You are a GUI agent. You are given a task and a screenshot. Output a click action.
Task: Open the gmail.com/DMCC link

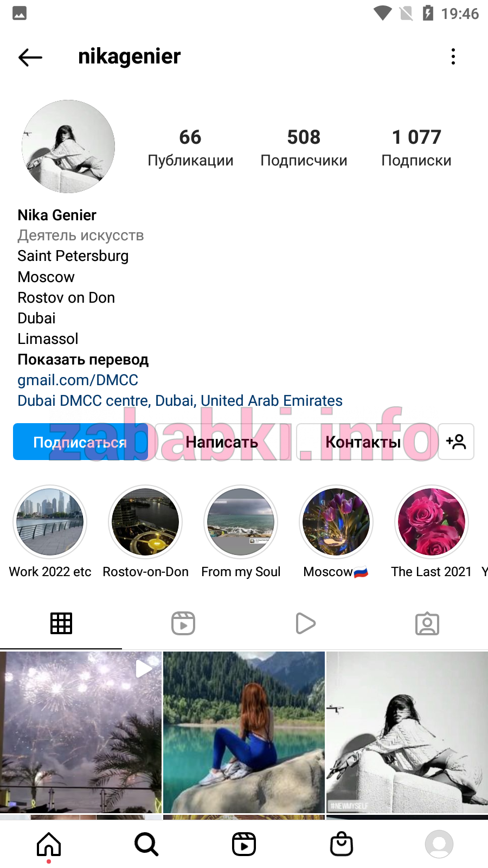tap(78, 380)
